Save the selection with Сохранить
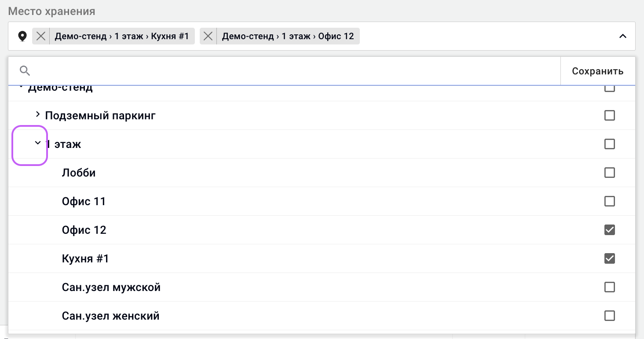644x339 pixels. point(598,71)
